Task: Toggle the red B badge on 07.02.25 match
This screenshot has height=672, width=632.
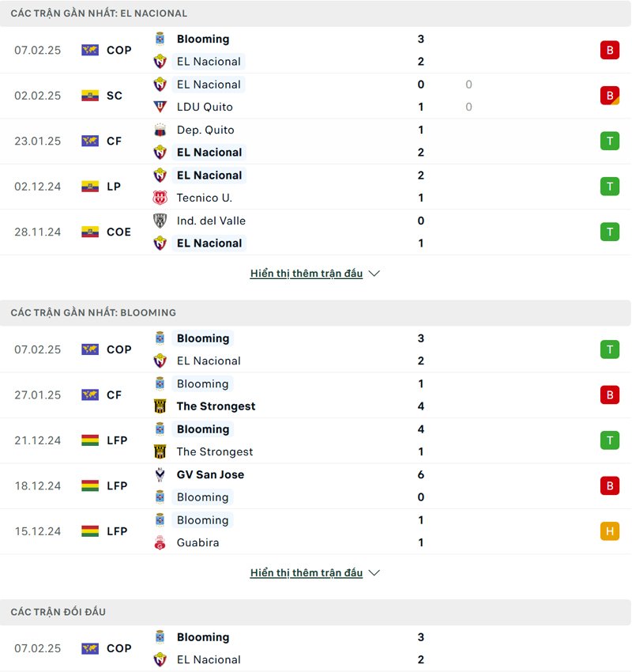Action: 609,50
